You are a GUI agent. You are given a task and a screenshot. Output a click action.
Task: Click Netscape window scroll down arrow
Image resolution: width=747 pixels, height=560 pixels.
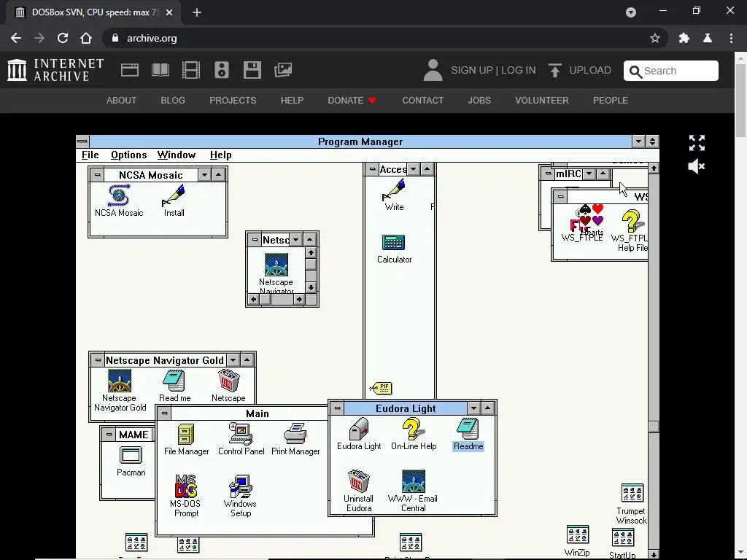point(311,287)
